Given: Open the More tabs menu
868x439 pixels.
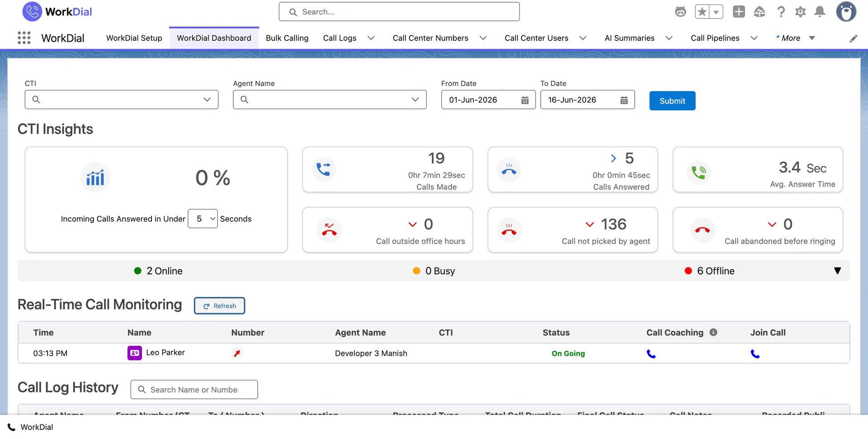Looking at the screenshot, I should 795,38.
